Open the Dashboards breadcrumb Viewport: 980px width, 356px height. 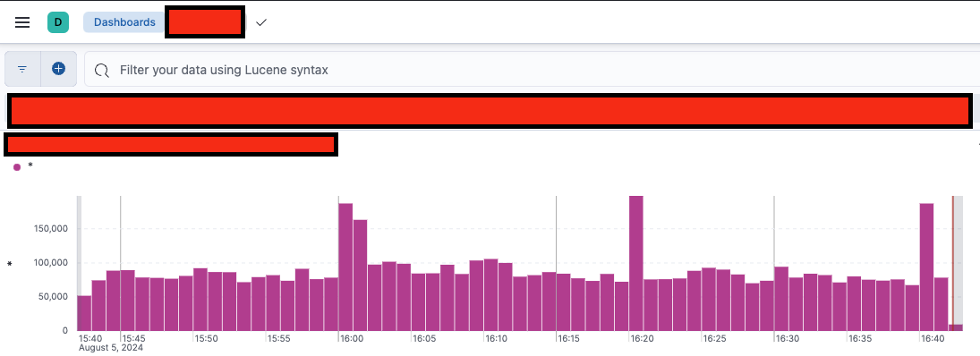tap(124, 22)
